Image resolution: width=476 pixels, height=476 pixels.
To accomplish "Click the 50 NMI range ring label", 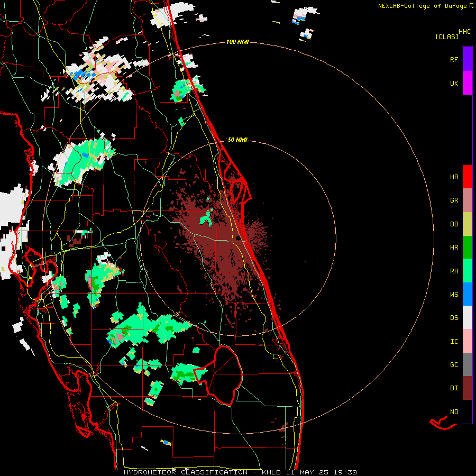I will pos(237,140).
